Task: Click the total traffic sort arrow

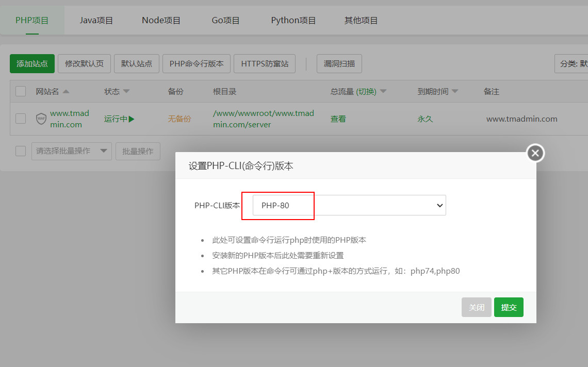Action: [383, 92]
